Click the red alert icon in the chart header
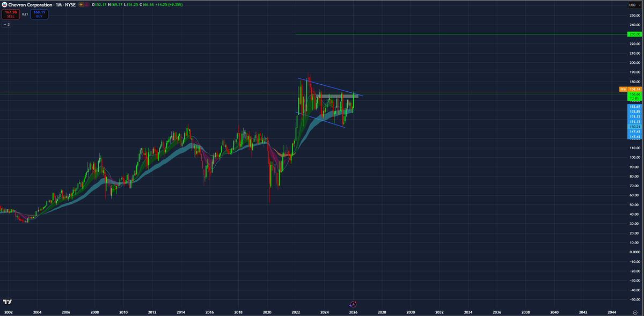Viewport: 644px width, 316px height. tap(86, 5)
